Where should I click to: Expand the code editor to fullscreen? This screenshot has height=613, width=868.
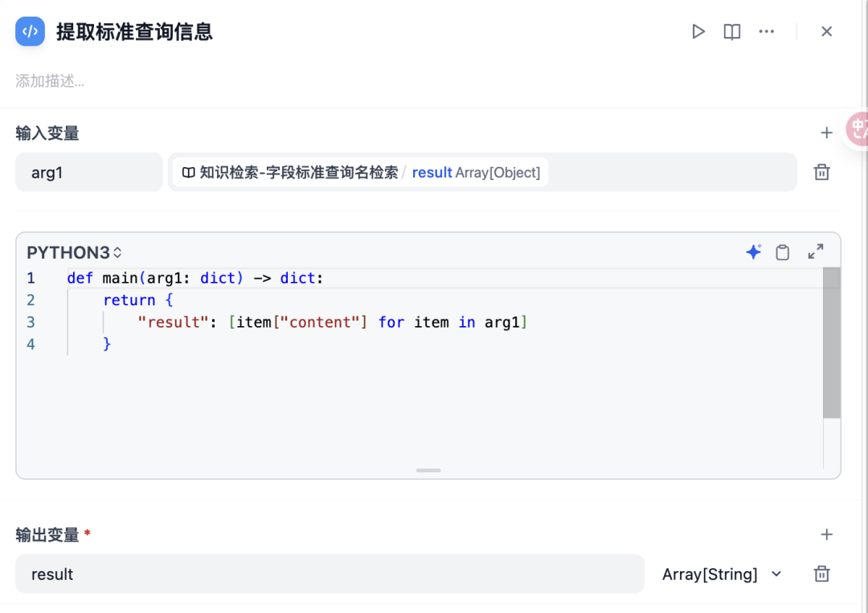click(815, 251)
